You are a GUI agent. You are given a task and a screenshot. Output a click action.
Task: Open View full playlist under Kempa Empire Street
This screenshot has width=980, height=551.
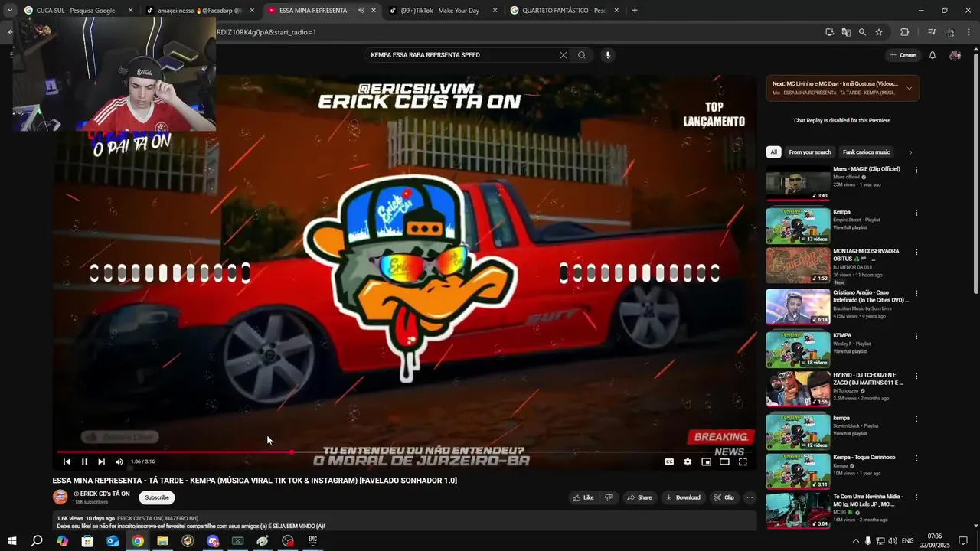point(850,227)
